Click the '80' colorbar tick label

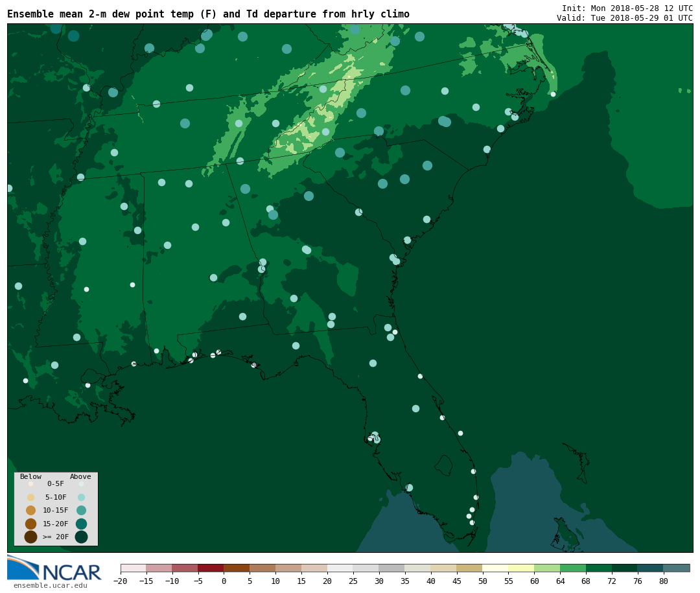point(664,581)
